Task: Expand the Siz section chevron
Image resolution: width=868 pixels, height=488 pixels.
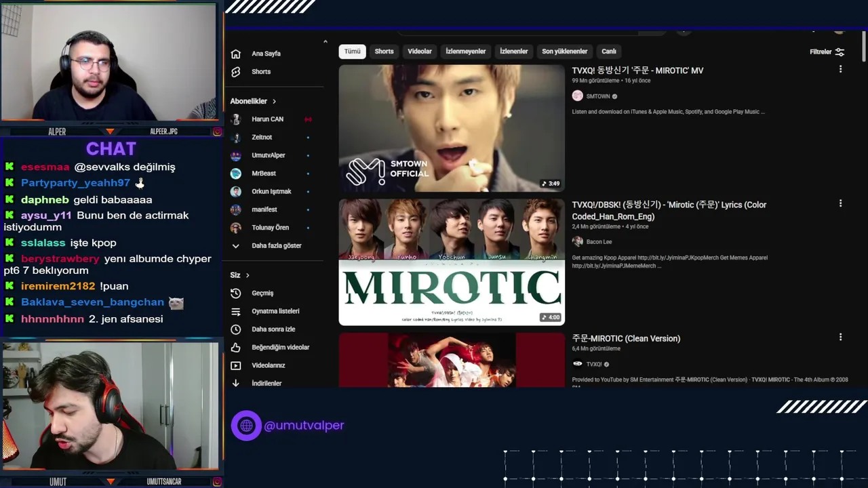Action: [x=248, y=275]
